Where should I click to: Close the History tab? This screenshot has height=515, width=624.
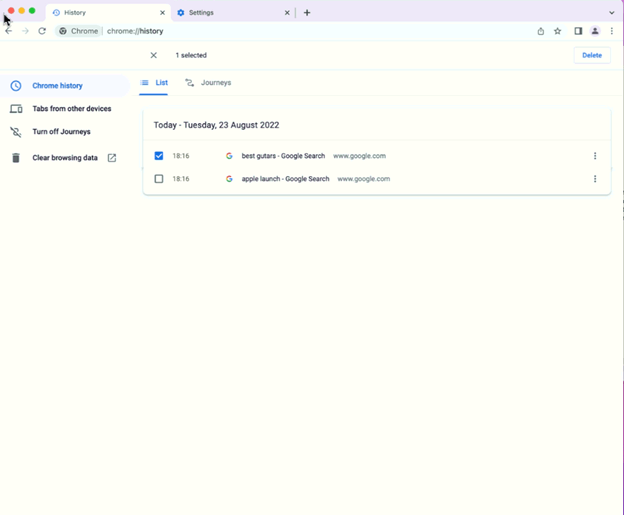(162, 13)
